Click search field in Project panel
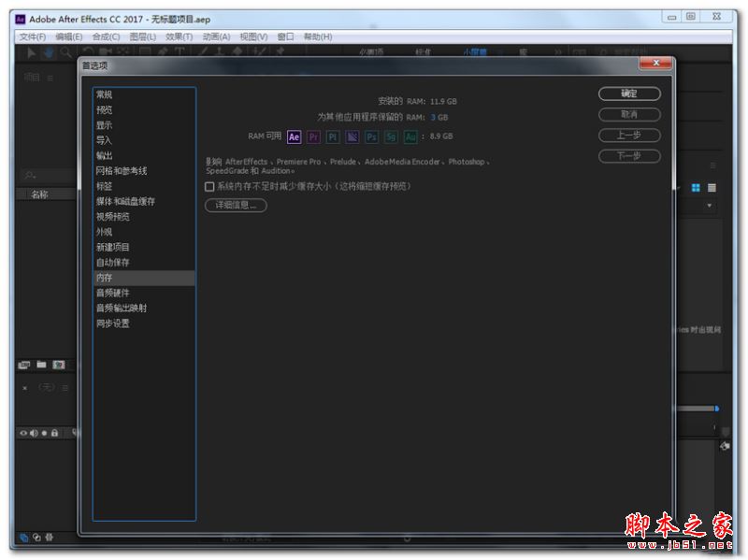 click(x=47, y=175)
